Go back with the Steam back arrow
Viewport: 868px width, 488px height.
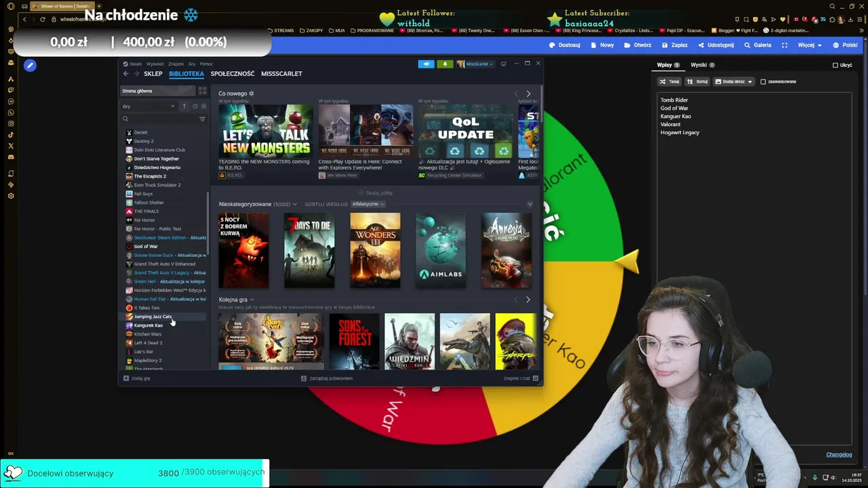[x=125, y=74]
